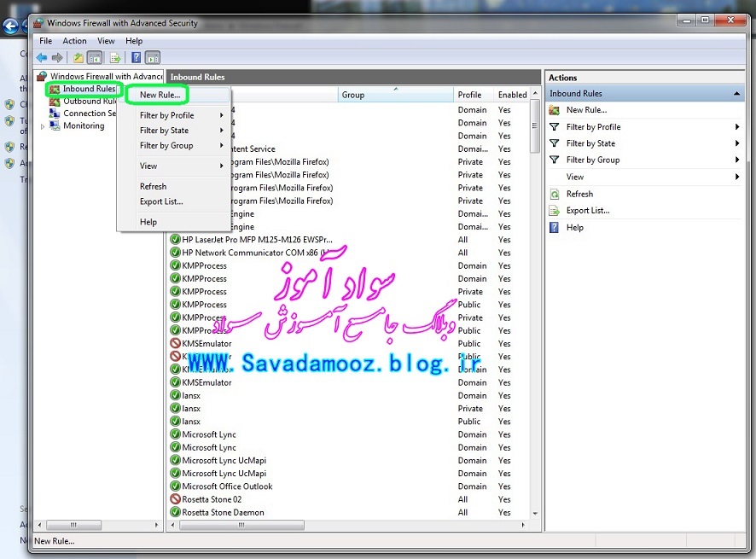Image resolution: width=756 pixels, height=559 pixels.
Task: Click Filter by State funnel icon
Action: [x=555, y=143]
